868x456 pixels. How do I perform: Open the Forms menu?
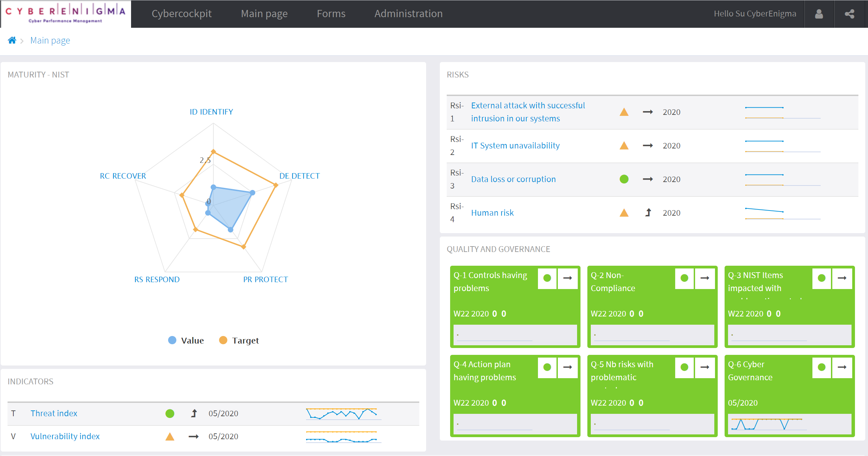pos(331,14)
